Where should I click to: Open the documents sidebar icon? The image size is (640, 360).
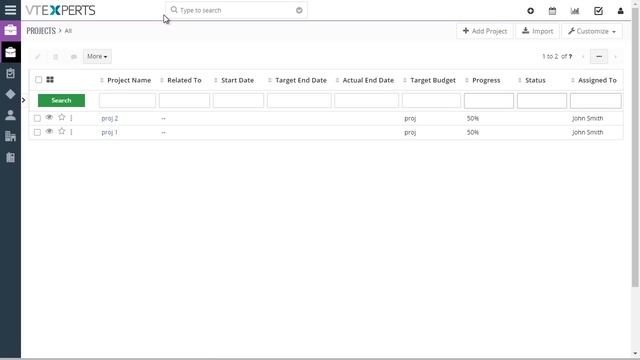click(x=10, y=157)
